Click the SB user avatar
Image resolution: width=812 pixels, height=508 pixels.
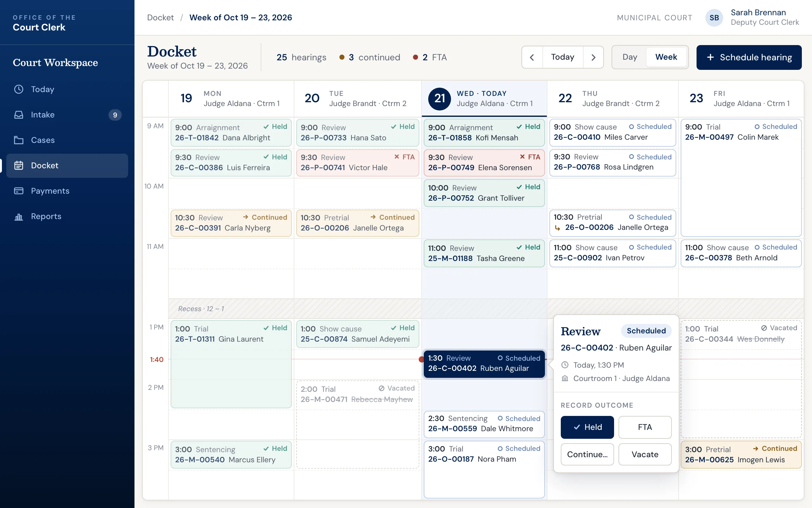point(714,17)
